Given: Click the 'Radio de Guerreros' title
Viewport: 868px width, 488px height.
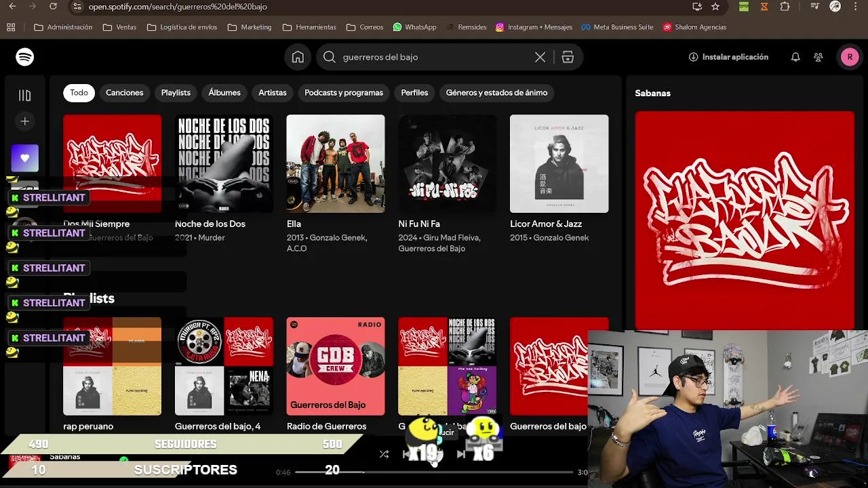Looking at the screenshot, I should 326,426.
